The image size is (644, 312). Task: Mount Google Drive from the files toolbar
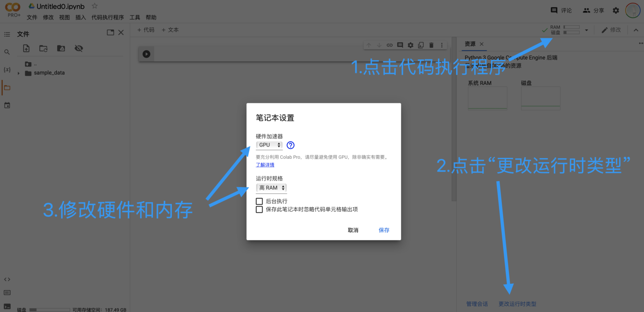pos(61,48)
